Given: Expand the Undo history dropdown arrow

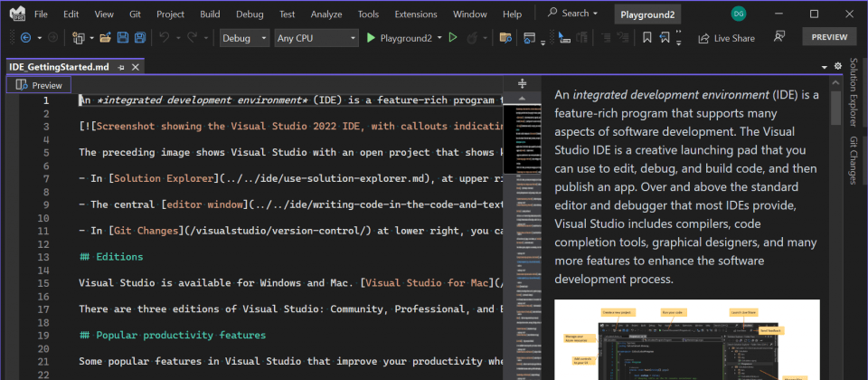Looking at the screenshot, I should click(x=178, y=38).
